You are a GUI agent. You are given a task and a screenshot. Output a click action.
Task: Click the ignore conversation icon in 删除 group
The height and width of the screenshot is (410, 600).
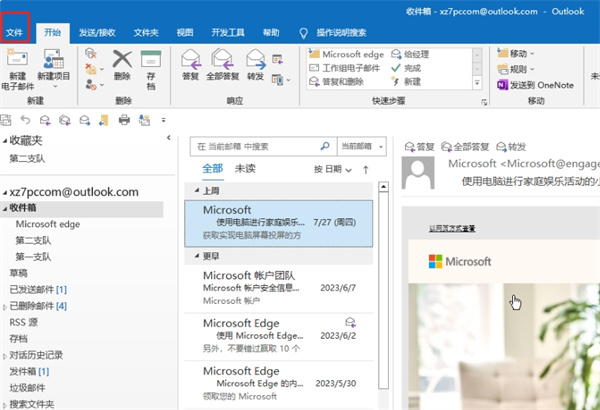pyautogui.click(x=91, y=53)
